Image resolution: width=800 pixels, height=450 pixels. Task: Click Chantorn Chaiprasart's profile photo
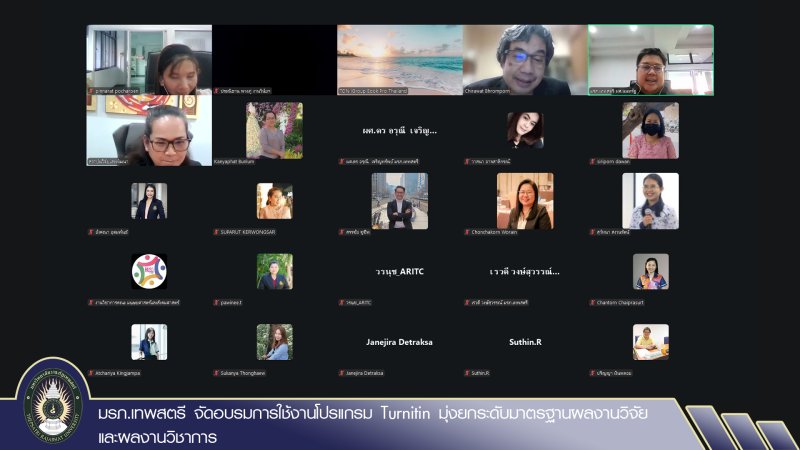(651, 271)
